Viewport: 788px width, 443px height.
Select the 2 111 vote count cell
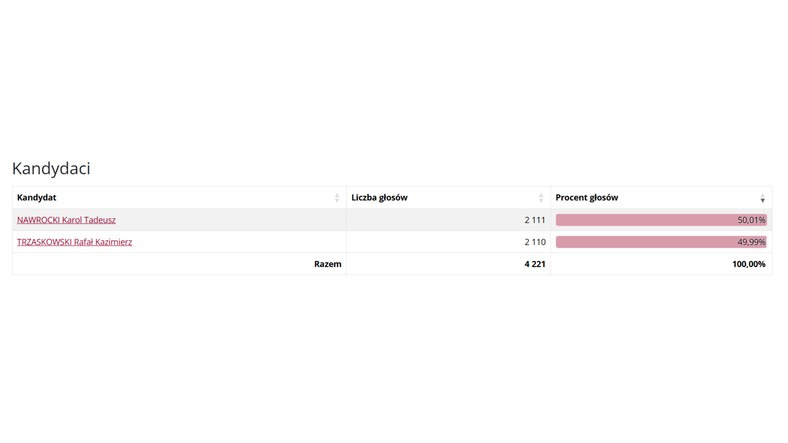tap(535, 220)
